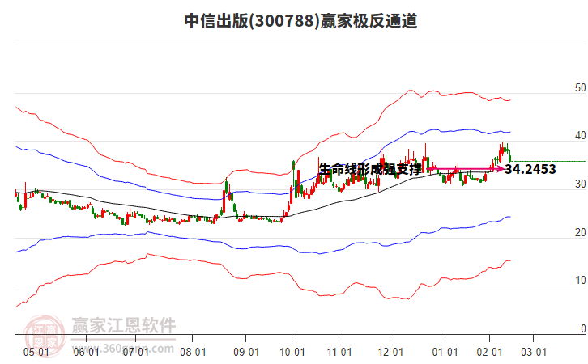Click the x-axis date 12-01
588x364 pixels.
[390, 353]
